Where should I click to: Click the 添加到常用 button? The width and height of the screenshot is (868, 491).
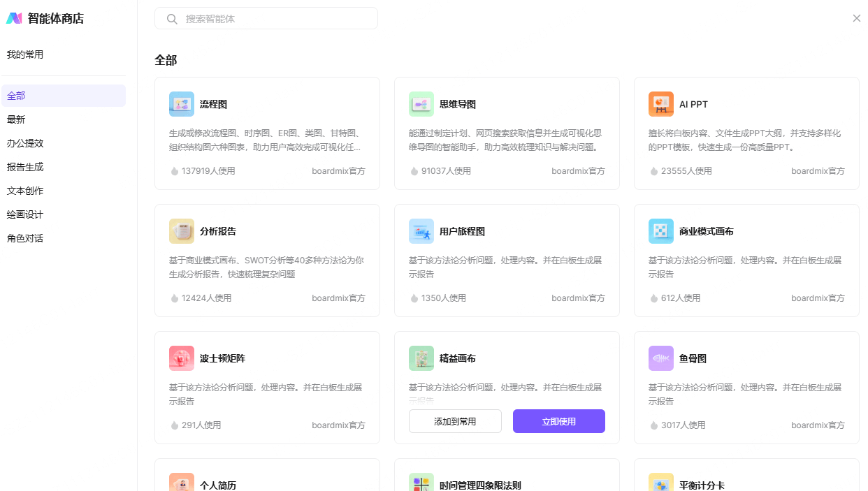pos(455,421)
